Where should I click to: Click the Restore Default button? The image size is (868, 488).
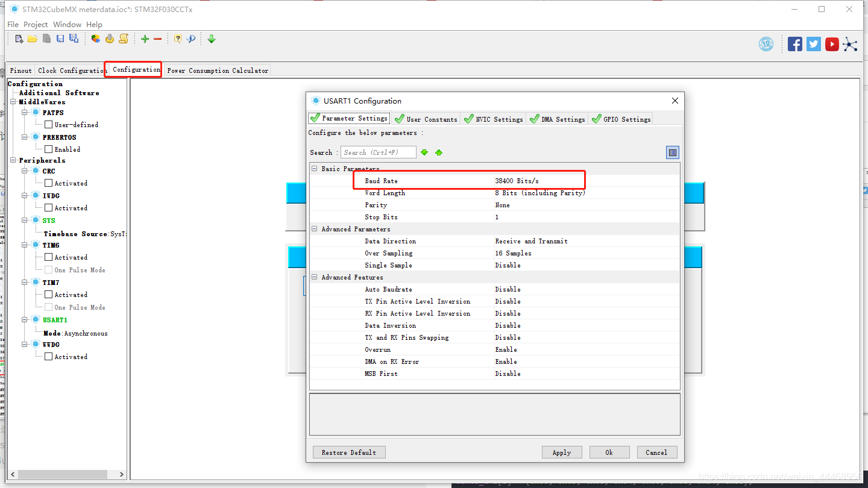(x=349, y=452)
